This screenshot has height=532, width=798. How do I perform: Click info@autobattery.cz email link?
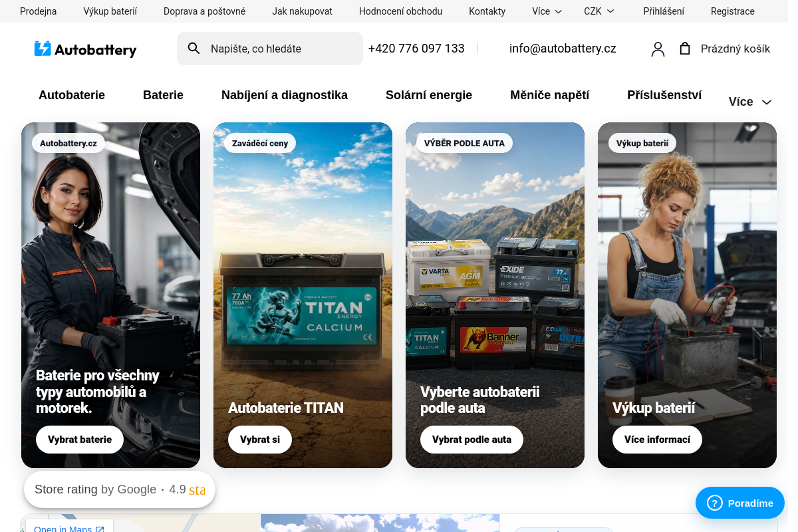(x=563, y=49)
